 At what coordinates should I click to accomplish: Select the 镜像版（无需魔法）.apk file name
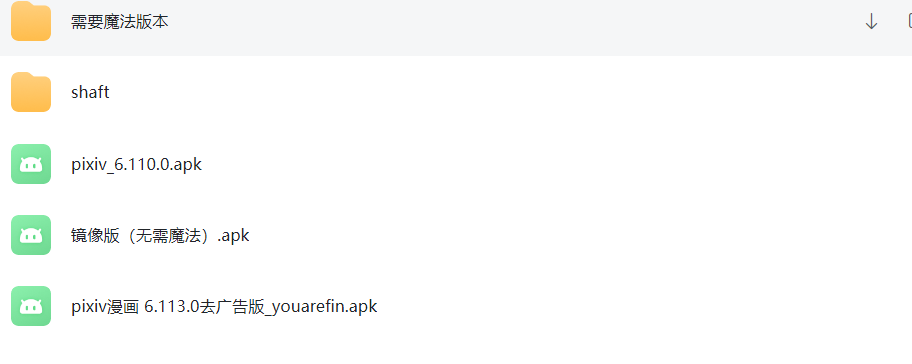point(160,235)
